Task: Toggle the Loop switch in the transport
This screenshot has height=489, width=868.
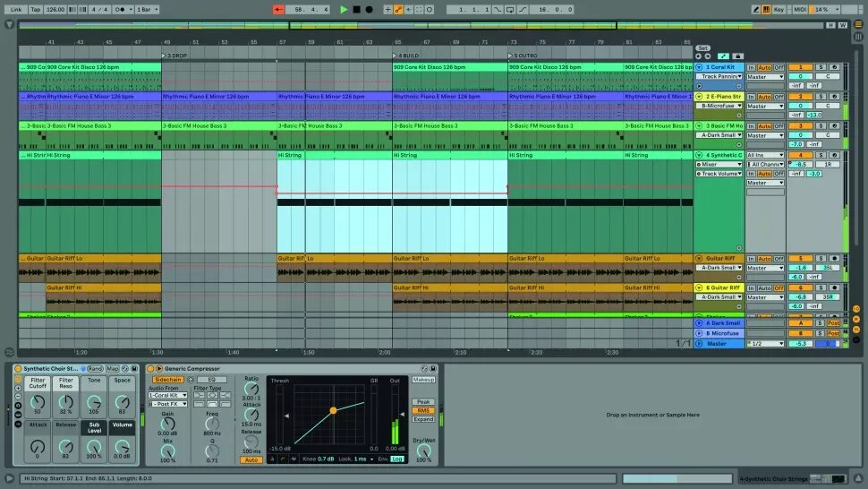Action: coord(510,10)
